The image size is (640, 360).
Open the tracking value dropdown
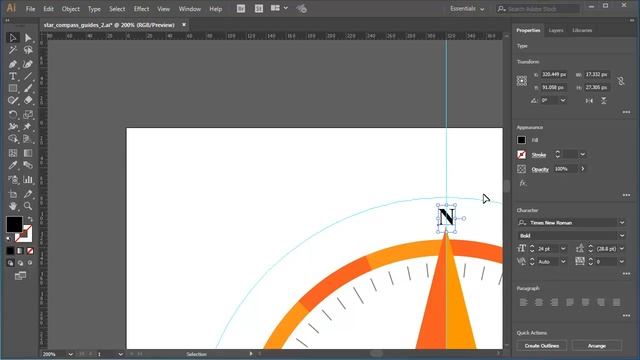[x=622, y=262]
